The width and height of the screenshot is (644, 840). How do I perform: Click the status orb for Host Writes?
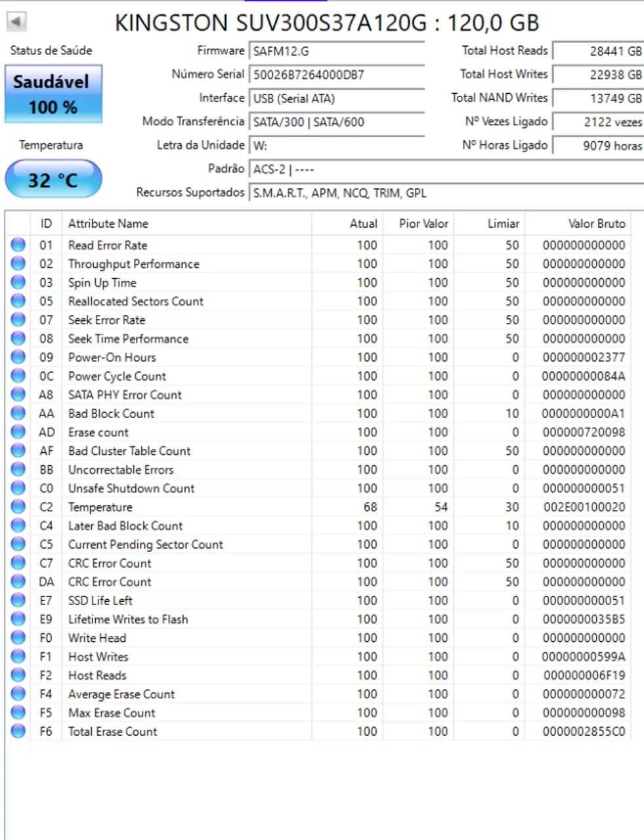(x=18, y=656)
